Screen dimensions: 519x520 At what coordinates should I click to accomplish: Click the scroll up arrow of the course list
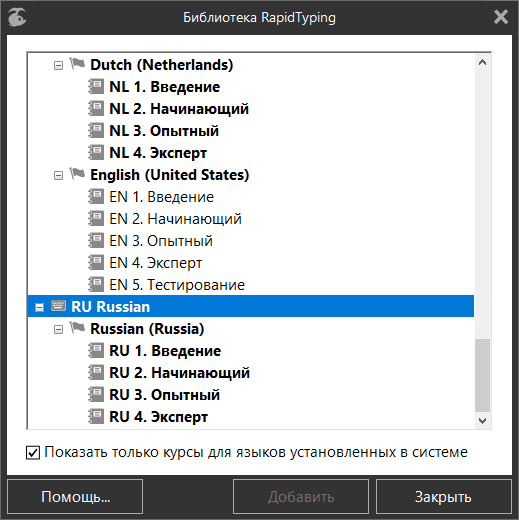pyautogui.click(x=482, y=62)
